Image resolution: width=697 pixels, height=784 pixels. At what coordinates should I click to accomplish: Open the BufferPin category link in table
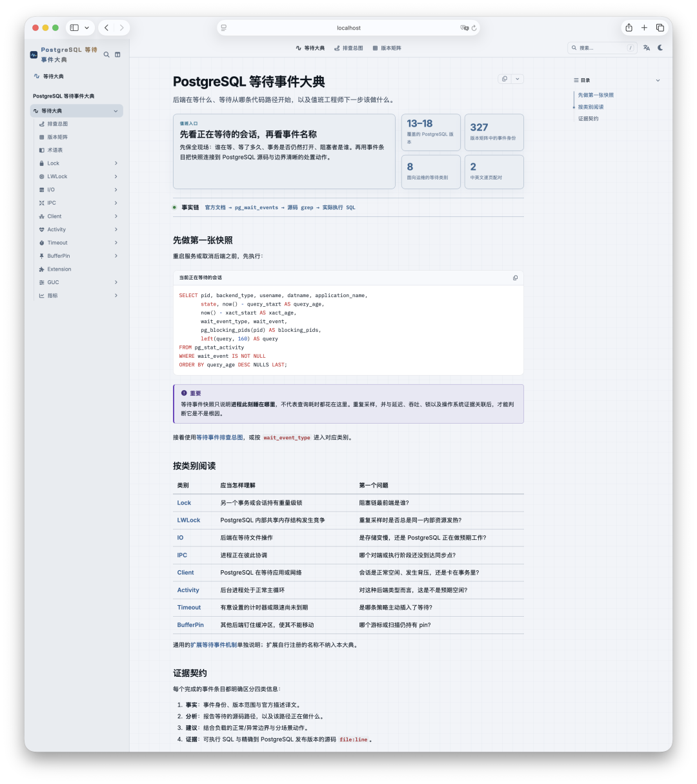190,625
